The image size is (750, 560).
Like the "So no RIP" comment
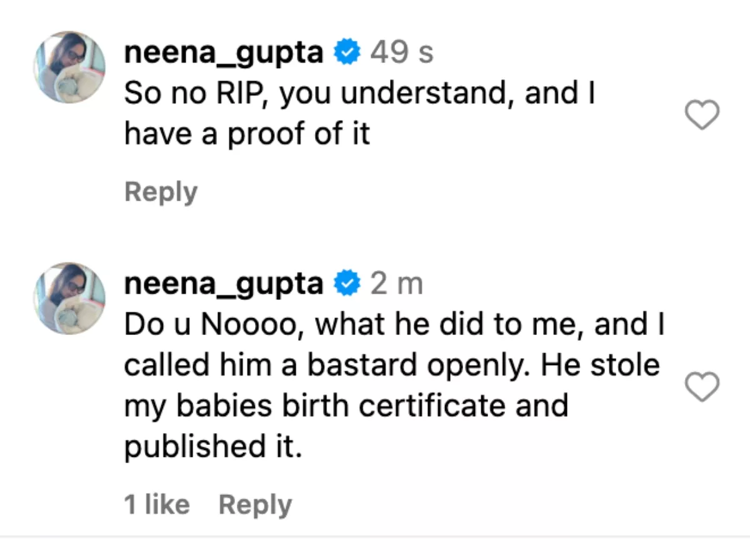click(702, 116)
